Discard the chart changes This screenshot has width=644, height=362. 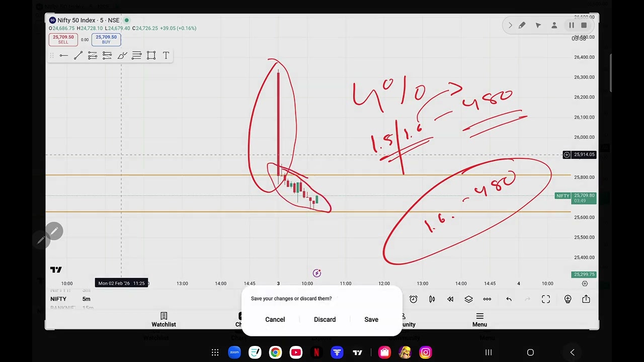(325, 320)
